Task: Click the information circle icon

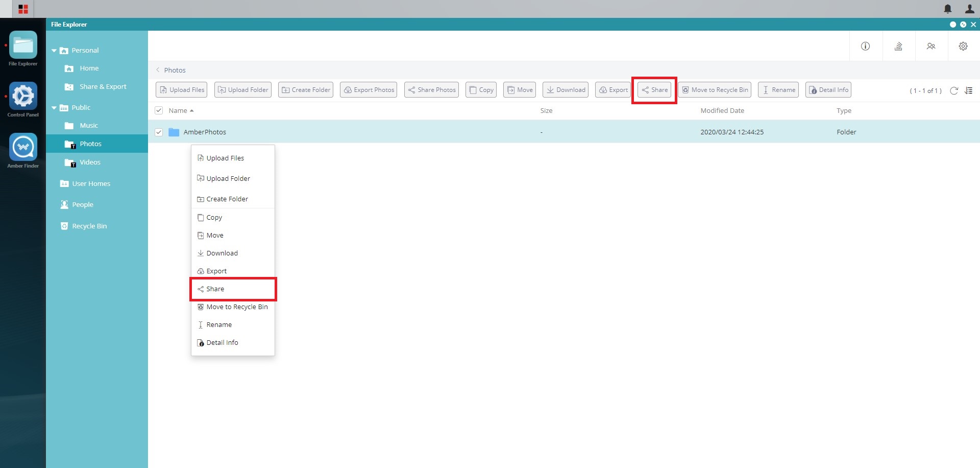Action: click(865, 46)
